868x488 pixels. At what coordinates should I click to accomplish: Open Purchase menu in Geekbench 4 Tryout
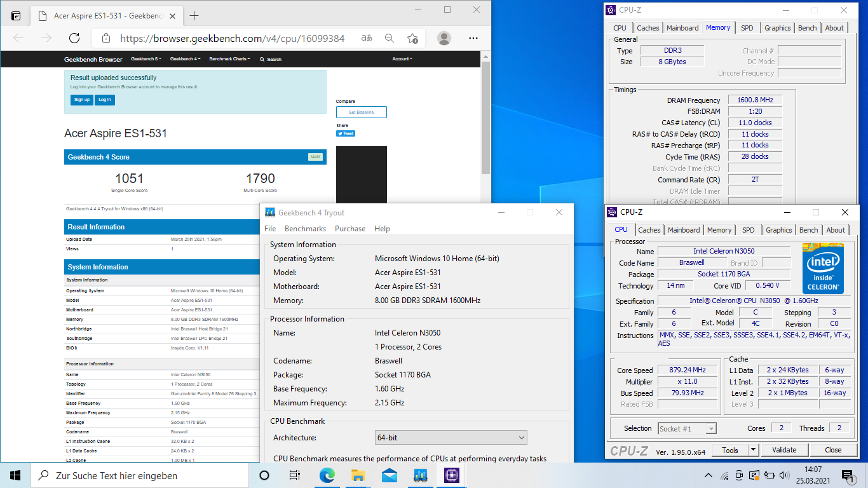coord(350,229)
